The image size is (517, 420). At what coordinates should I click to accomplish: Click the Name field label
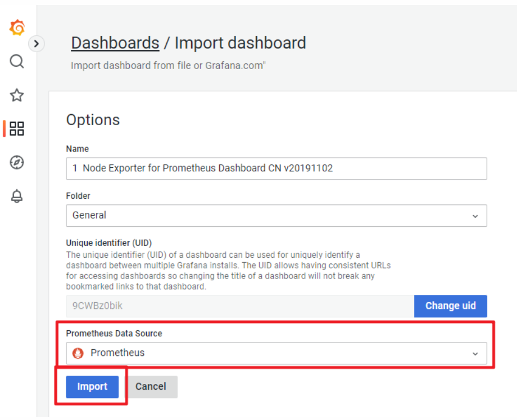[x=77, y=149]
